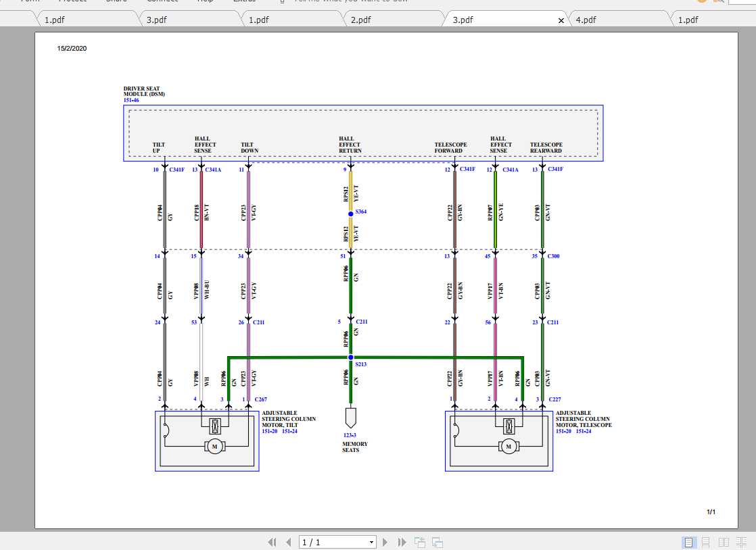756x550 pixels.
Task: Click the next page navigation icon
Action: coord(385,542)
